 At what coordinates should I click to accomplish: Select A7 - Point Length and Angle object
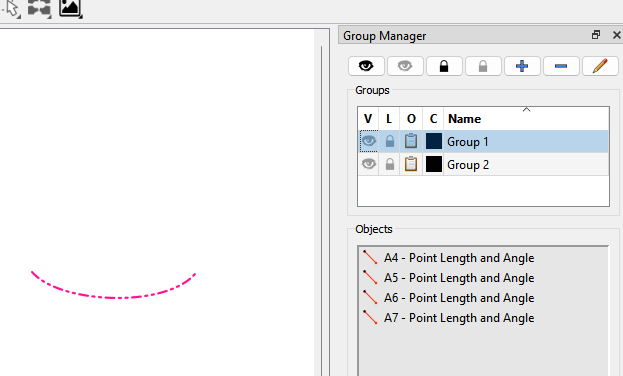459,318
